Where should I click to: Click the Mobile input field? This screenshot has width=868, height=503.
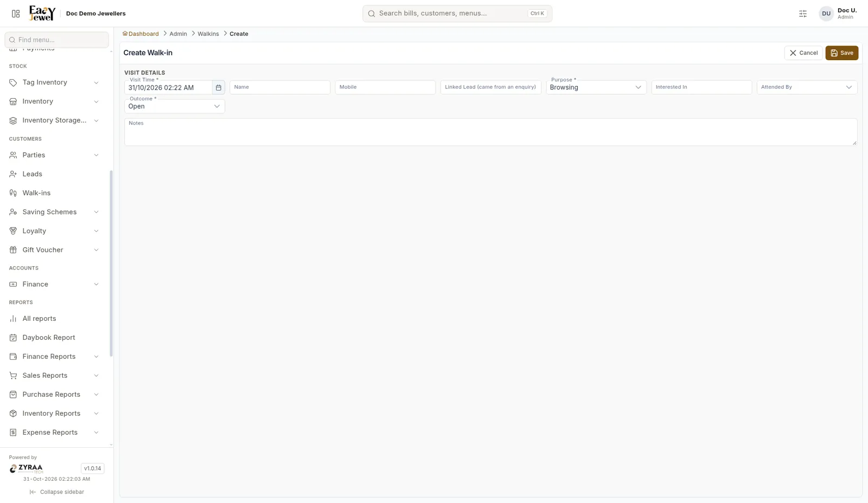385,87
